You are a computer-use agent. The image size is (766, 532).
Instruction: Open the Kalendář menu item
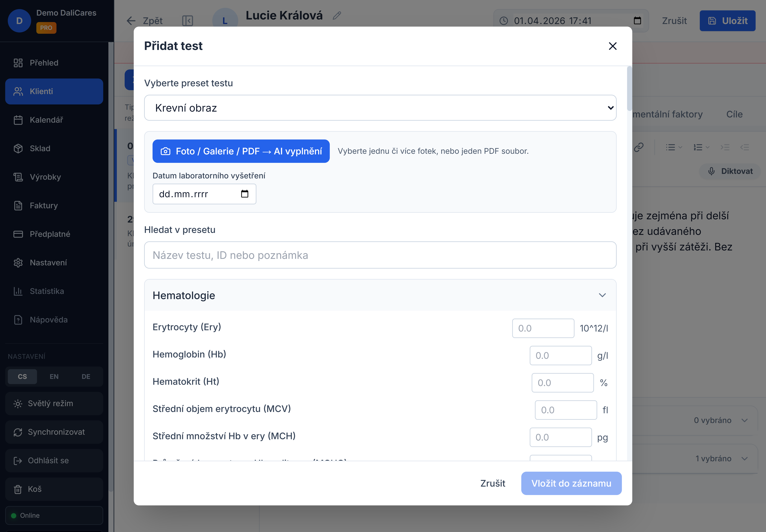click(x=46, y=120)
